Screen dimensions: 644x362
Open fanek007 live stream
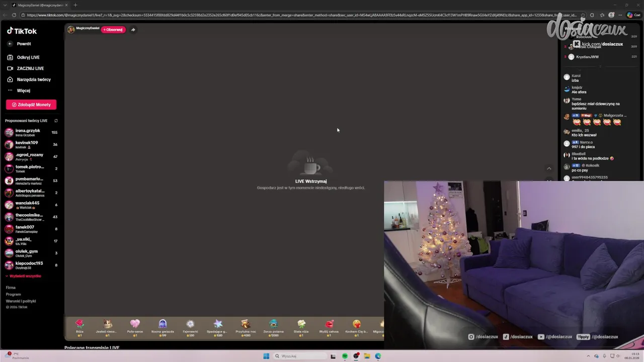(x=31, y=229)
